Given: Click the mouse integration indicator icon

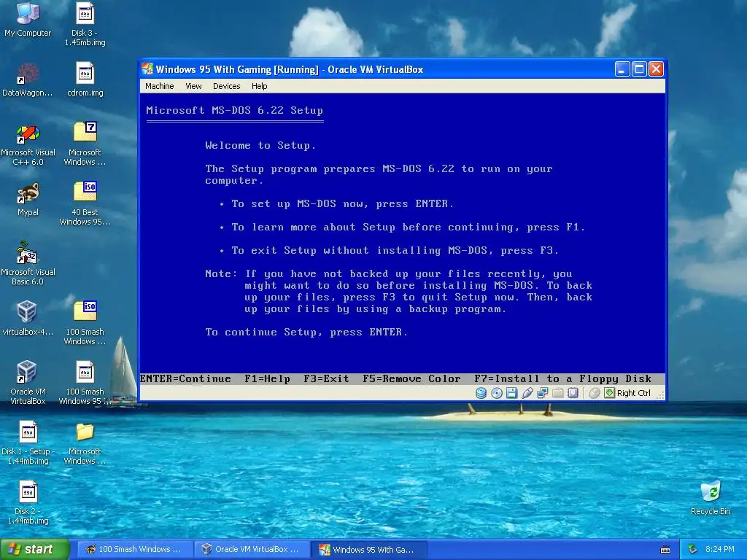Looking at the screenshot, I should (x=594, y=393).
